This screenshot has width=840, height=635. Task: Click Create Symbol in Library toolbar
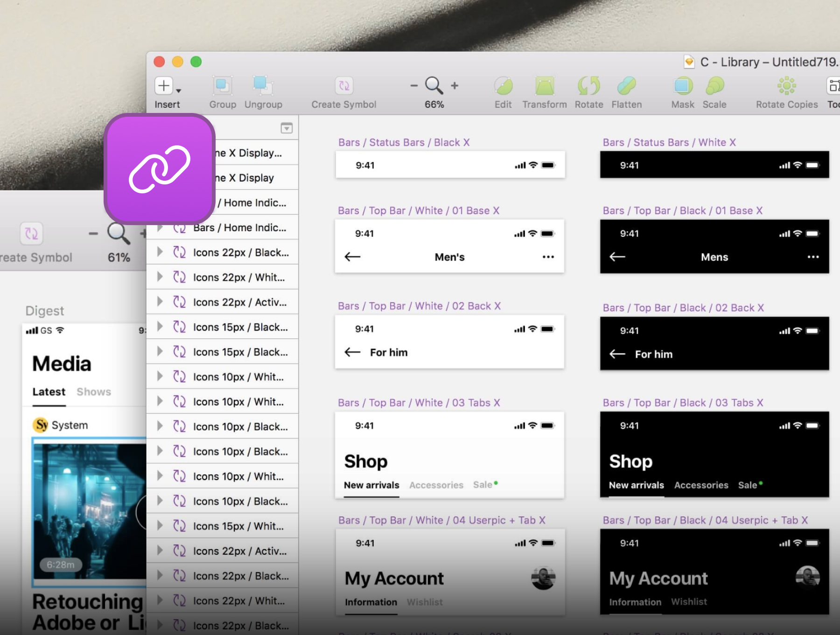344,86
